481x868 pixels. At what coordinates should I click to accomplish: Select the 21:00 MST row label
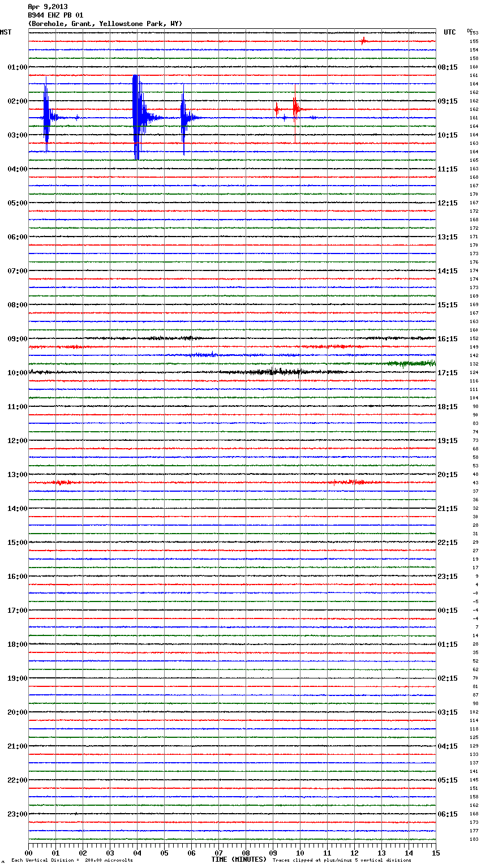click(x=17, y=746)
